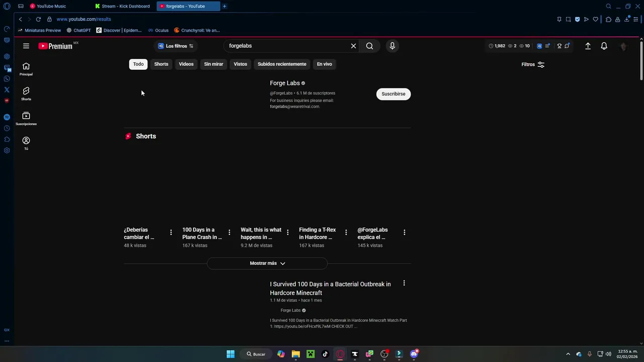Open GX Control speedometer in the sidebar

[x=7, y=29]
